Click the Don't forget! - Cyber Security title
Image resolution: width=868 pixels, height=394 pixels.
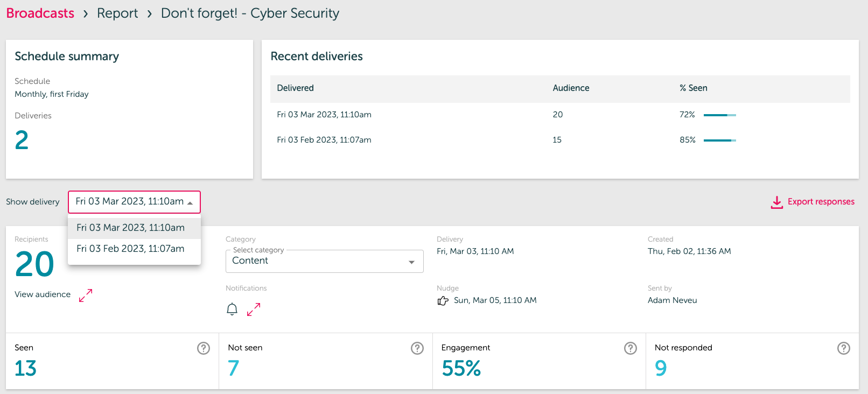(250, 13)
